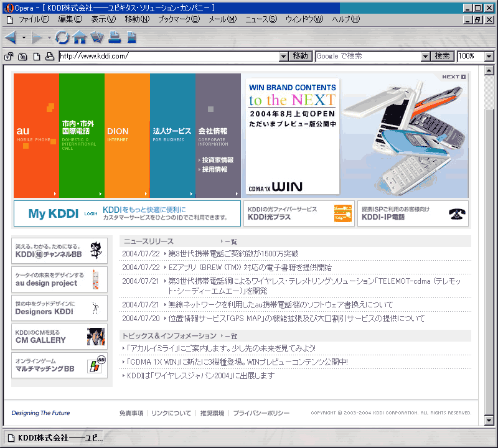498x448 pixels.
Task: Open the 投資家情報 link
Action: click(217, 160)
